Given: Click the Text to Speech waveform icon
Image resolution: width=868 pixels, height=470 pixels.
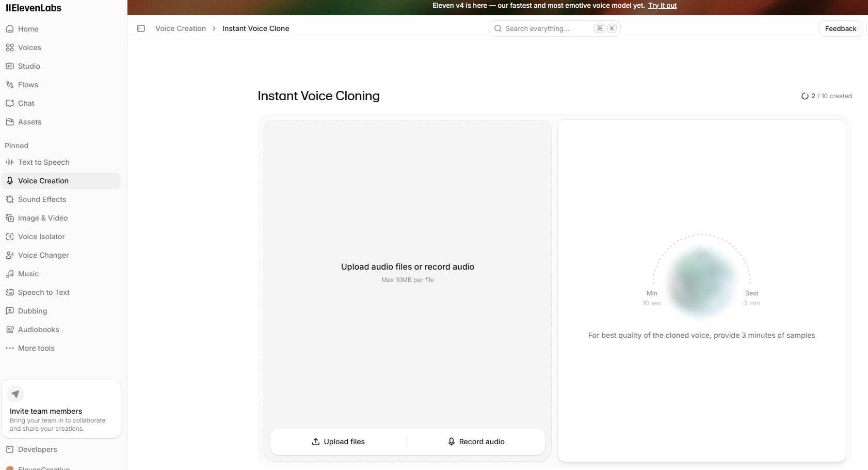Looking at the screenshot, I should [x=10, y=162].
